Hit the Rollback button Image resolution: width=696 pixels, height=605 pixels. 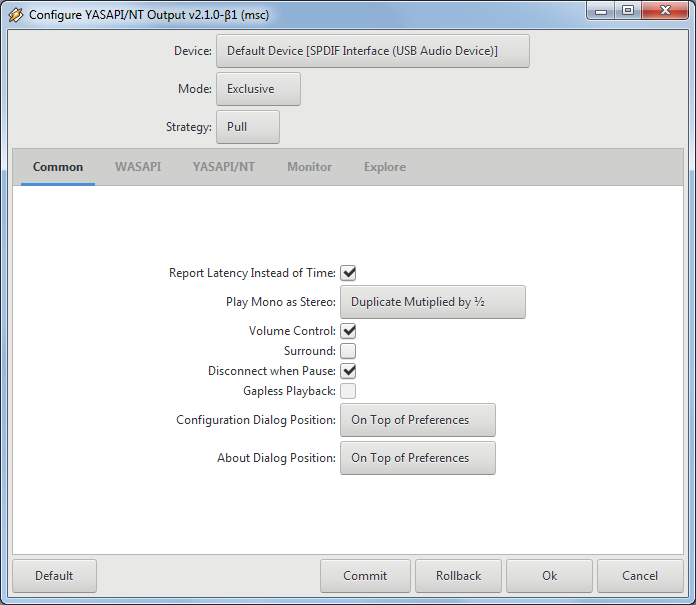[x=458, y=576]
